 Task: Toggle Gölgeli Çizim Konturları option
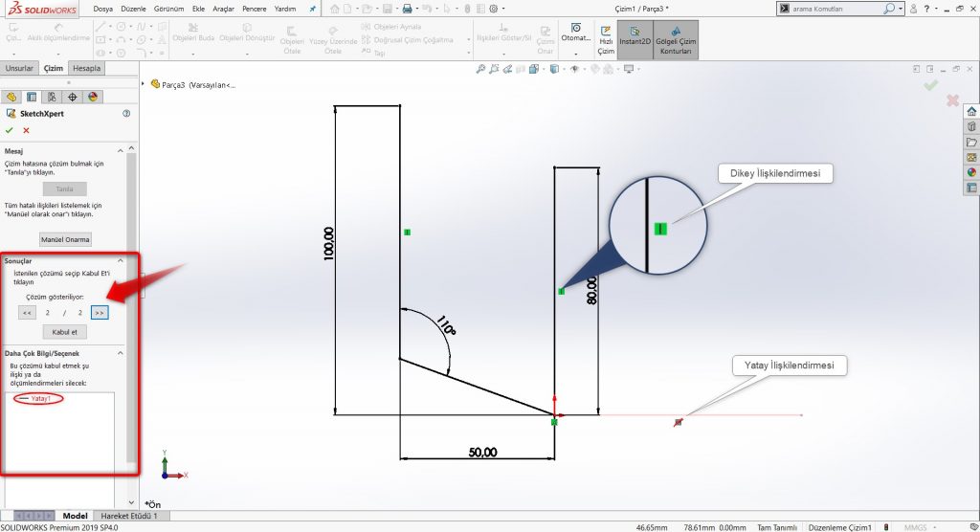click(x=676, y=39)
